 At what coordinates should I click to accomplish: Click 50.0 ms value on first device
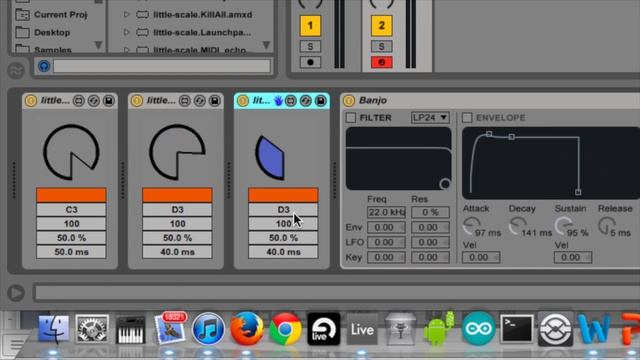[x=71, y=252]
